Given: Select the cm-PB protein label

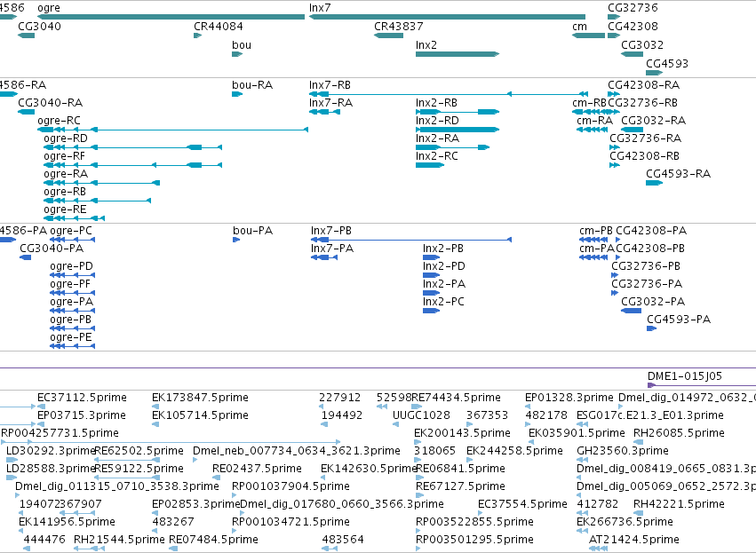Looking at the screenshot, I should [x=596, y=231].
